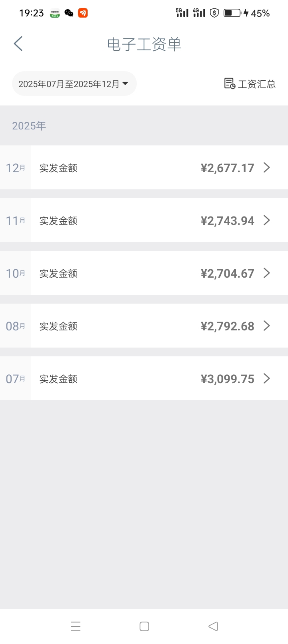This screenshot has width=288, height=644.
Task: Tap the orange notification app icon
Action: pos(83,13)
